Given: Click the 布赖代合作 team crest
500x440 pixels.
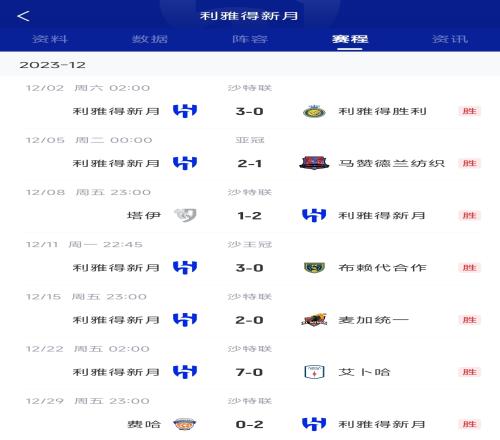Looking at the screenshot, I should (314, 268).
